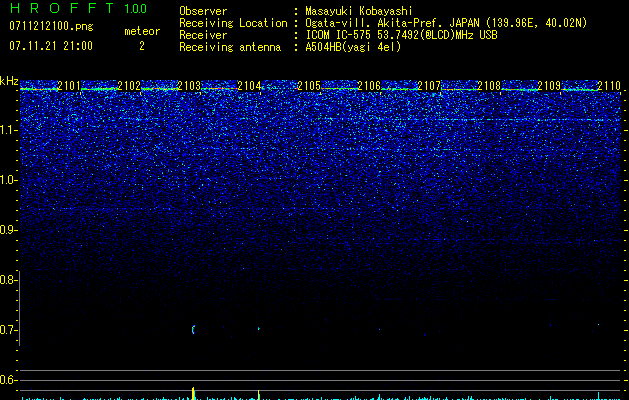Click the 2108 time marker
The height and width of the screenshot is (400, 629).
point(489,85)
